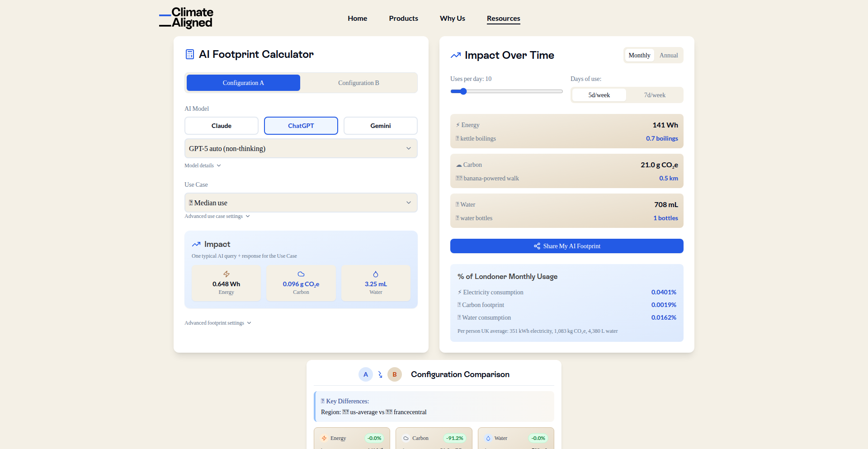868x449 pixels.
Task: Click the -0.0% energy difference badge
Action: tap(374, 438)
